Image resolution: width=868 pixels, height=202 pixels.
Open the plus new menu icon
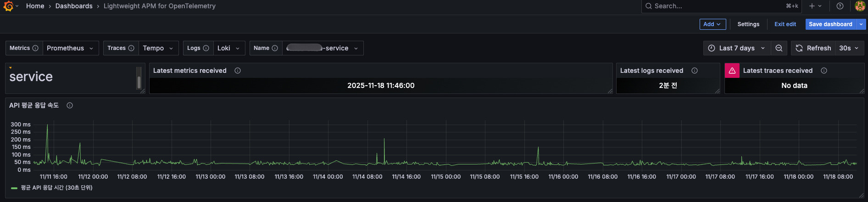(x=815, y=6)
